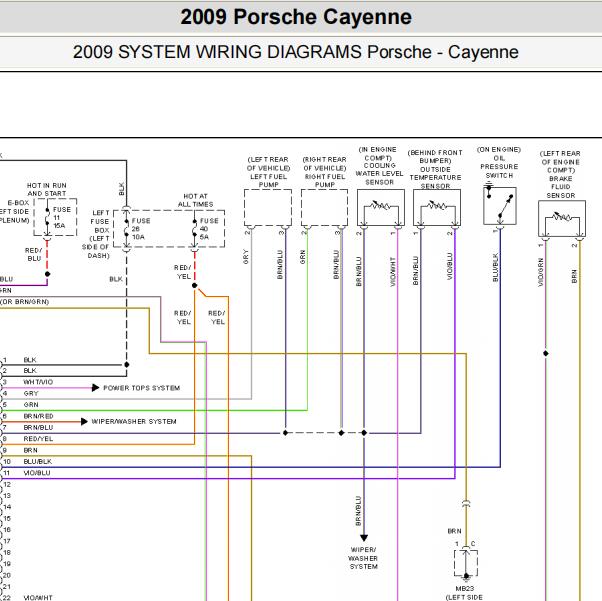Select the "RED/YEL" label at pin 8
This screenshot has width=602, height=601.
38,439
